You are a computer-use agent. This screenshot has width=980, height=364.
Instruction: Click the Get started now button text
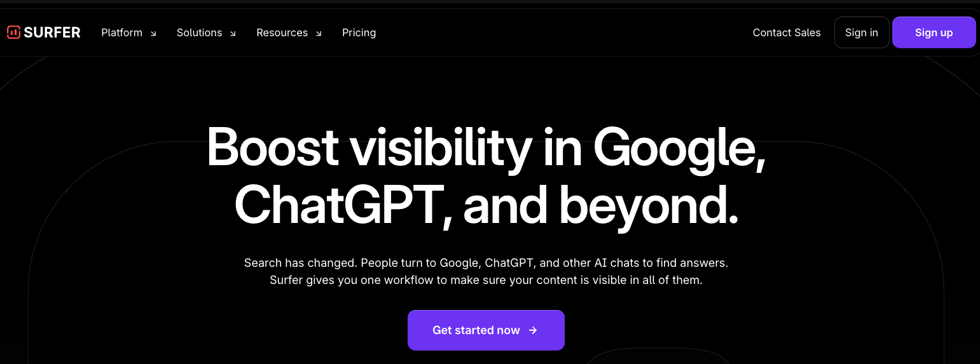[x=476, y=330]
